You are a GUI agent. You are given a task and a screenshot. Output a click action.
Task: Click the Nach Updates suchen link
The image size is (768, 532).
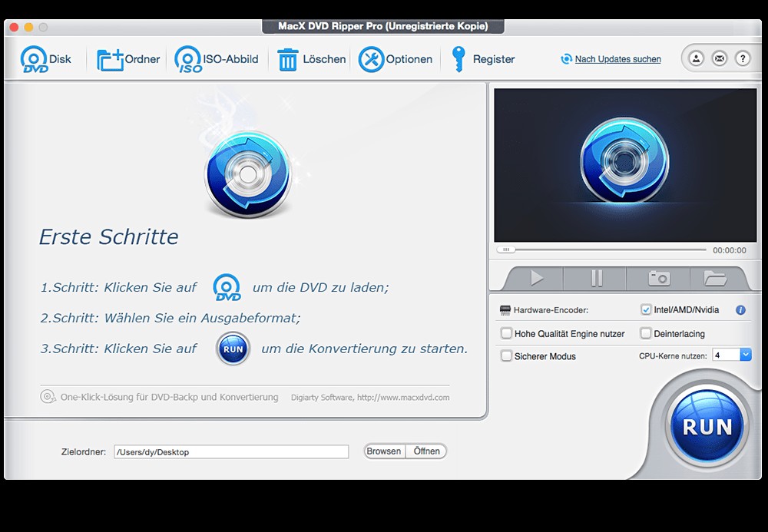(617, 59)
